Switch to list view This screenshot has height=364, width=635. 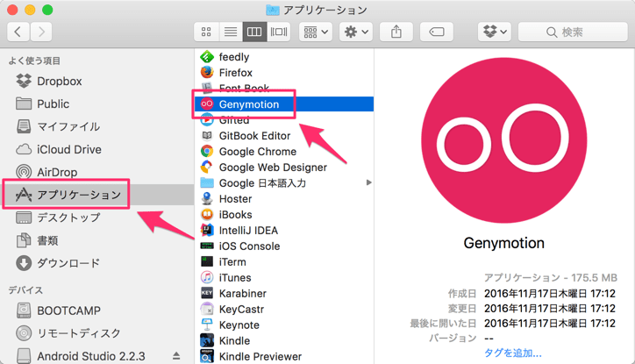(x=231, y=32)
